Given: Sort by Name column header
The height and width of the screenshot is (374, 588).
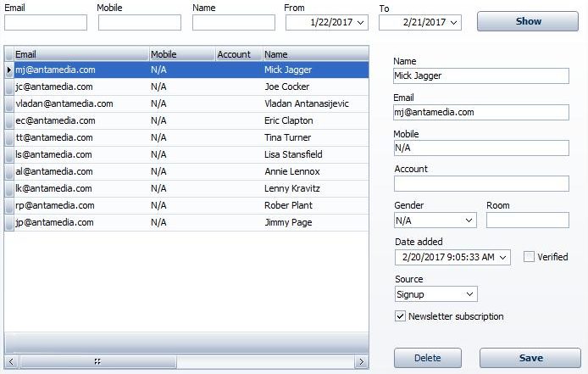Looking at the screenshot, I should (315, 54).
